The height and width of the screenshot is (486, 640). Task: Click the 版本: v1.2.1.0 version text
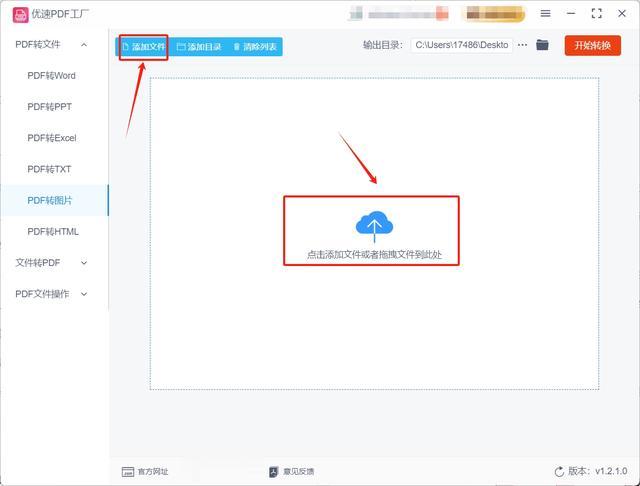point(598,471)
